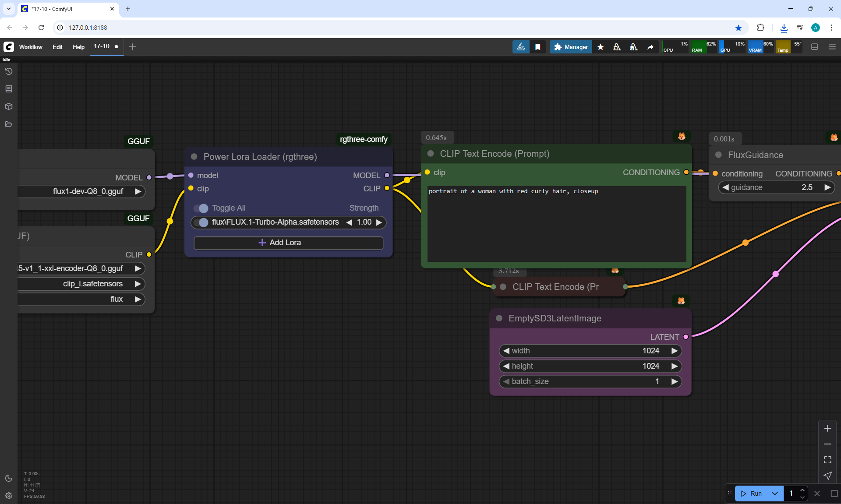Open the Workflow menu
The height and width of the screenshot is (504, 841).
coord(31,47)
